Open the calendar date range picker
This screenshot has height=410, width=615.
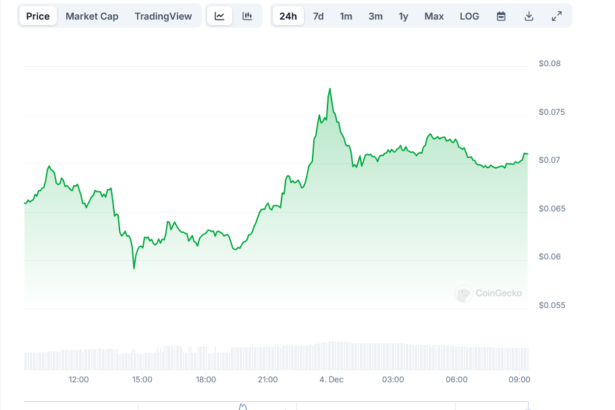click(x=501, y=16)
